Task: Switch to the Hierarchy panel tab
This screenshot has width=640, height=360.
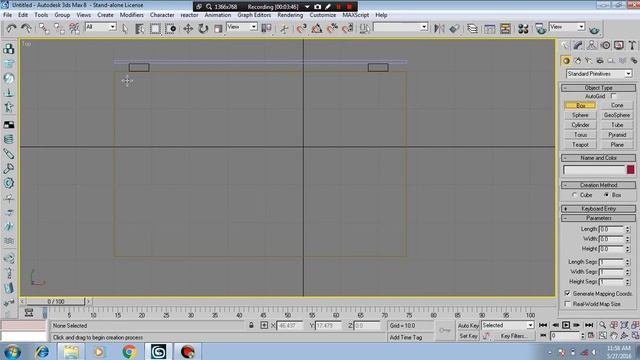Action: coord(591,45)
